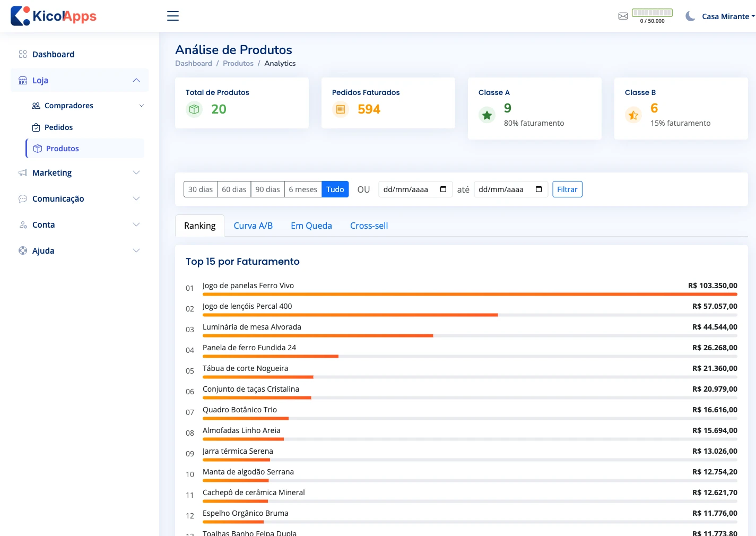
Task: Open the envelope messages icon
Action: click(623, 16)
